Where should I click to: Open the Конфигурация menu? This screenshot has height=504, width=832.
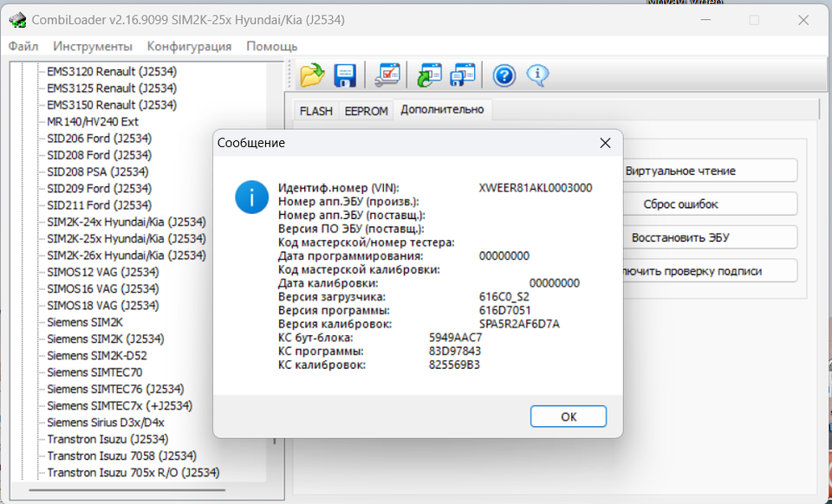coord(190,46)
